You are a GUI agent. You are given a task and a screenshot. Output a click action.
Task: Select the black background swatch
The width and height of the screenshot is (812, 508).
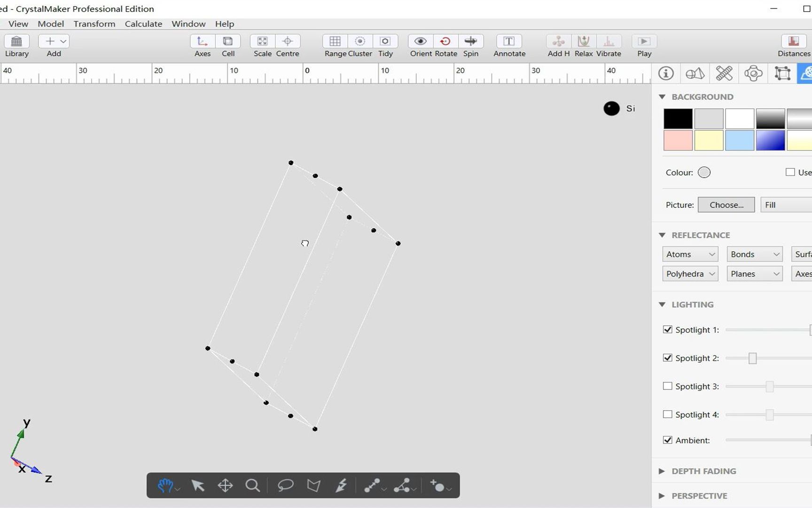click(678, 119)
